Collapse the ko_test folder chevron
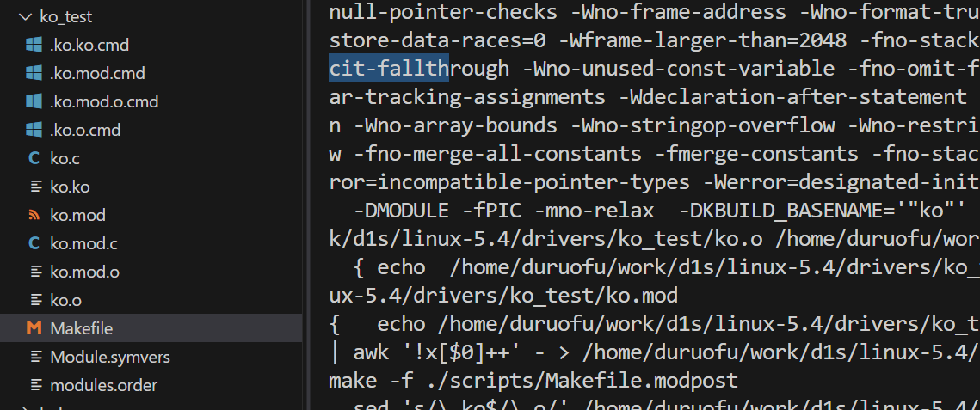 (x=24, y=16)
